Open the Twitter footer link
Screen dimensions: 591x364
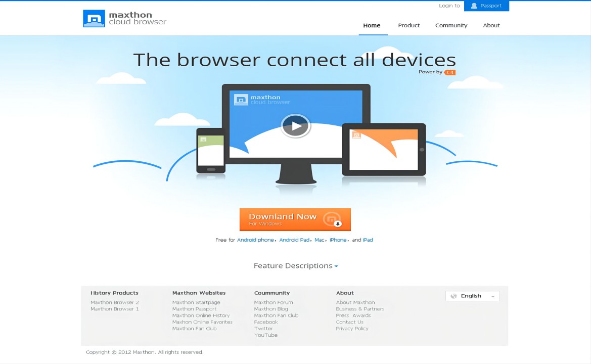click(x=263, y=329)
